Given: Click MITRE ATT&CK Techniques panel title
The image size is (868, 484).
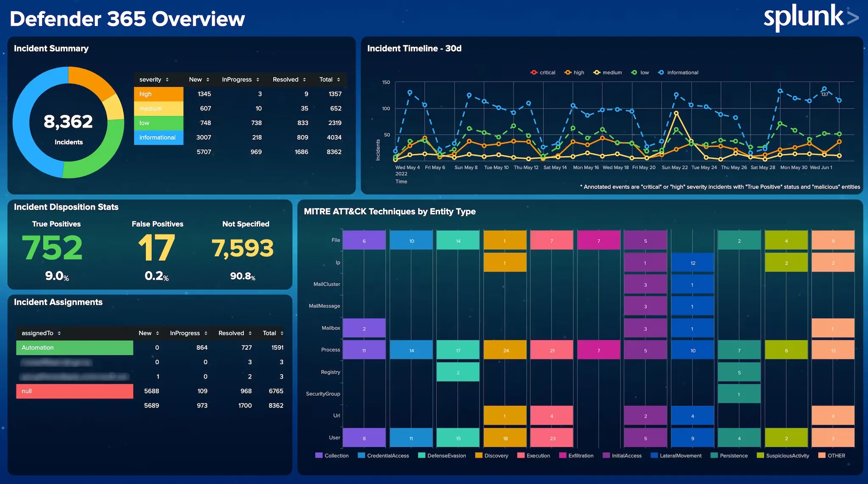Looking at the screenshot, I should pos(389,211).
